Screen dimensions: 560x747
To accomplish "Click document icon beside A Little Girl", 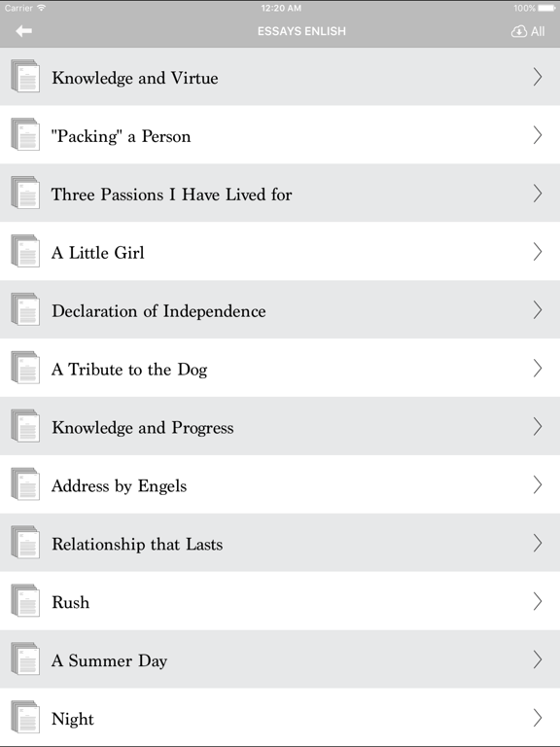I will pos(25,251).
